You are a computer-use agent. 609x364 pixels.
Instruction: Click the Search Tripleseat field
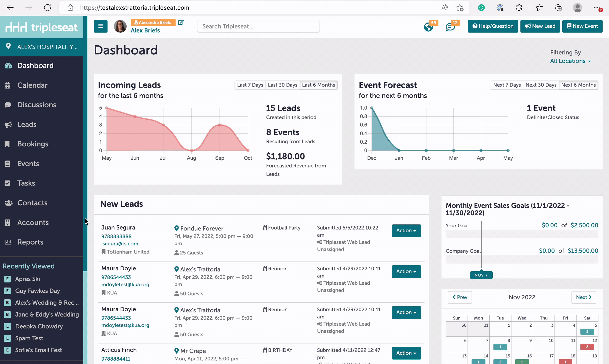click(258, 26)
